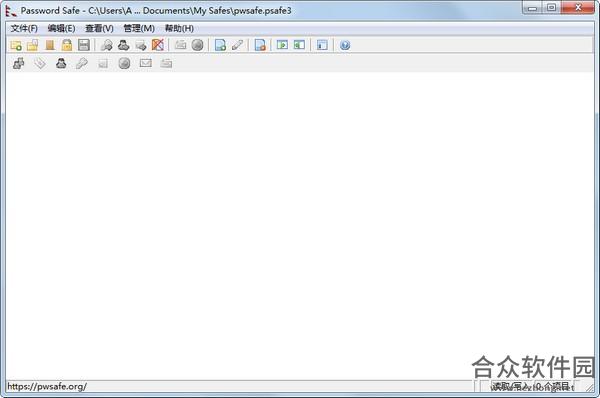600x398 pixels.
Task: Click the Email envelope drag-bar icon
Action: (x=145, y=63)
